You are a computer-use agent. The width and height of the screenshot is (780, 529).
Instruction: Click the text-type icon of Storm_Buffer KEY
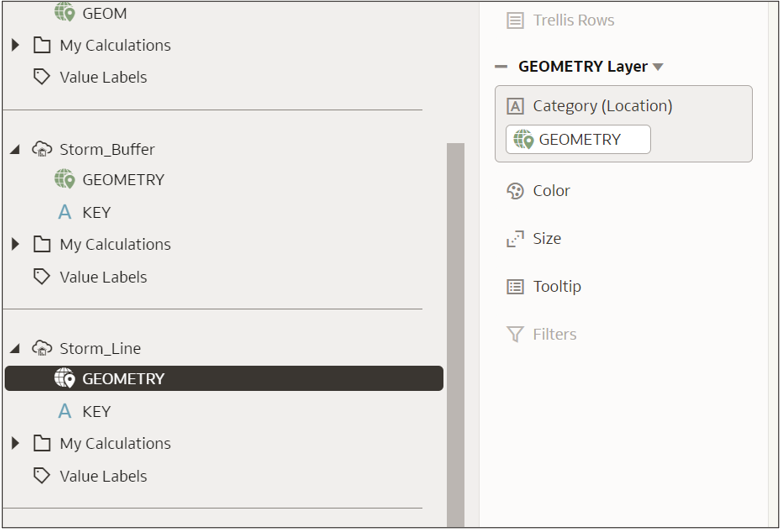click(x=65, y=212)
